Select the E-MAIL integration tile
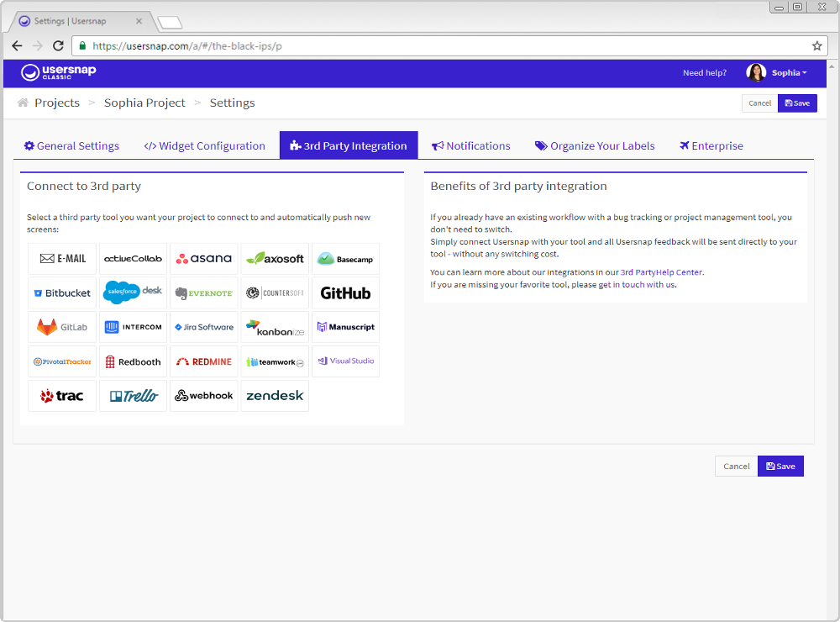Screen dimensions: 840x622 click(62, 259)
